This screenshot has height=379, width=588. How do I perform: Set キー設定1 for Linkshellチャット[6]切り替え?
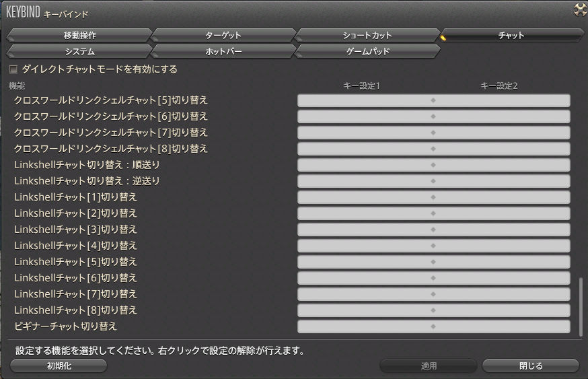(365, 278)
